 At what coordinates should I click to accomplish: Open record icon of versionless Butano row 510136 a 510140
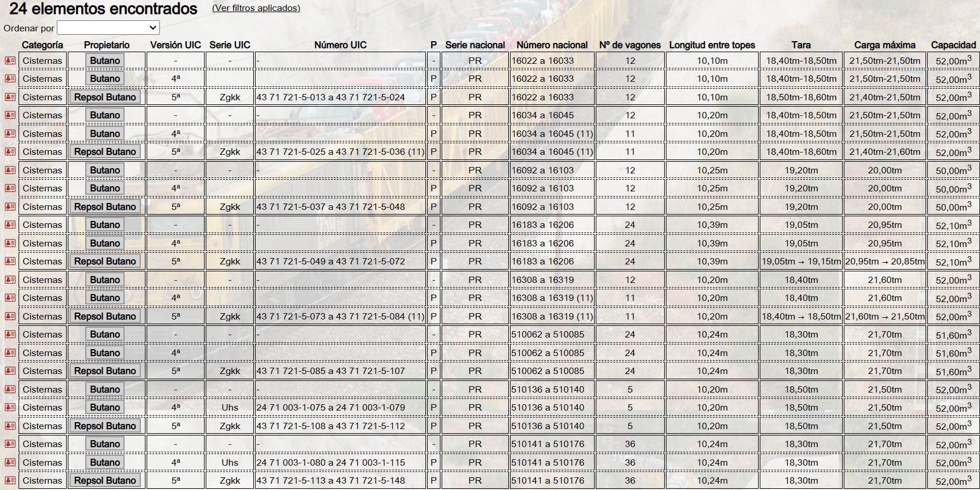(10, 389)
